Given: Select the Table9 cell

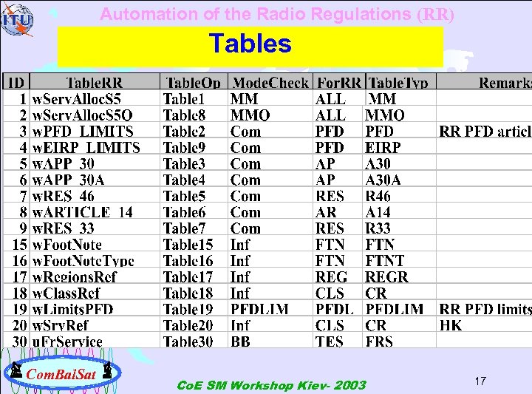Looking at the screenshot, I should click(x=194, y=147).
